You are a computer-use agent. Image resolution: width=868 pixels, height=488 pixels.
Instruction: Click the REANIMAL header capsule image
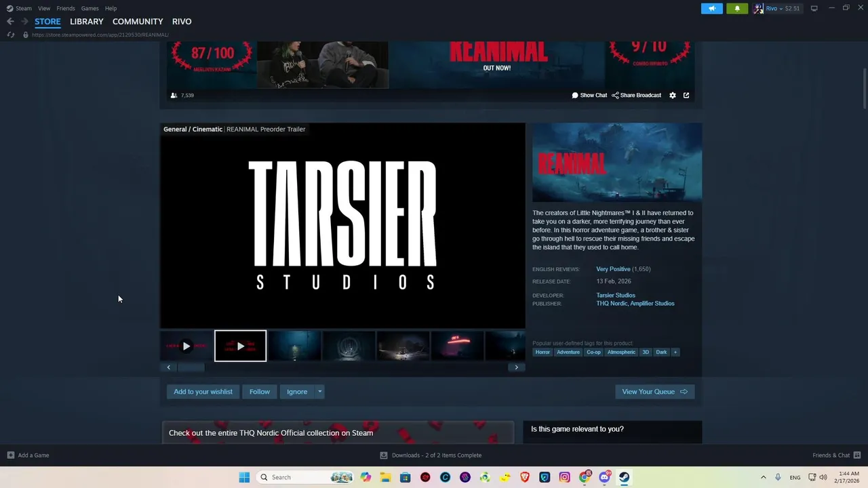click(x=617, y=163)
